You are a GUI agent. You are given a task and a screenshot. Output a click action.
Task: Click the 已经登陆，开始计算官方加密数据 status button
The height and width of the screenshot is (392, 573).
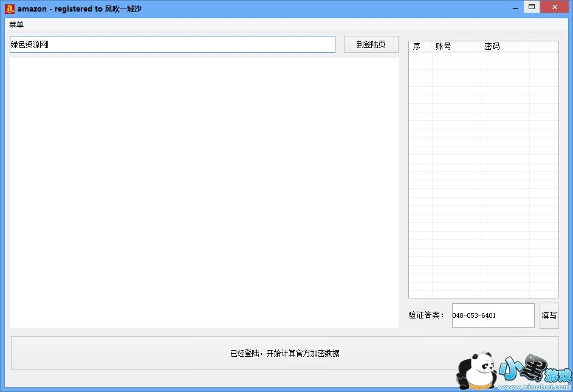(284, 353)
